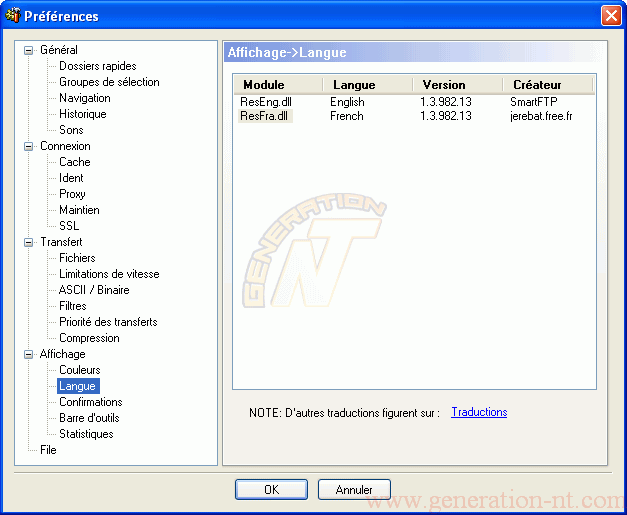Open the Traductions link
Image resolution: width=627 pixels, height=515 pixels.
(x=479, y=412)
